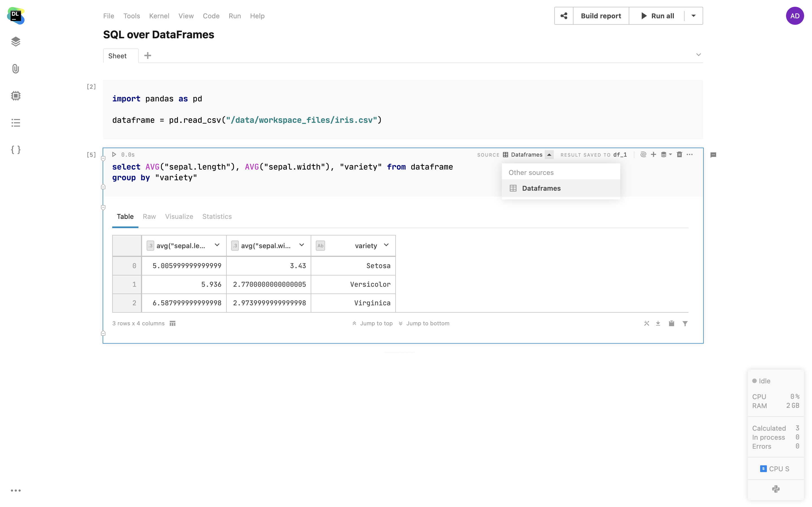Screen dimensions: 812x507
Task: Click the share notebook icon
Action: 564,16
